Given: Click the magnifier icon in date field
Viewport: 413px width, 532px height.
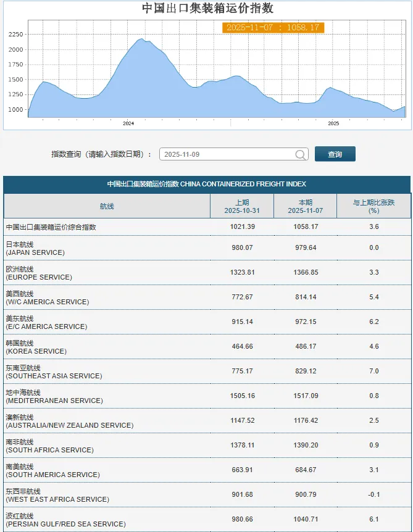Looking at the screenshot, I should tap(300, 154).
